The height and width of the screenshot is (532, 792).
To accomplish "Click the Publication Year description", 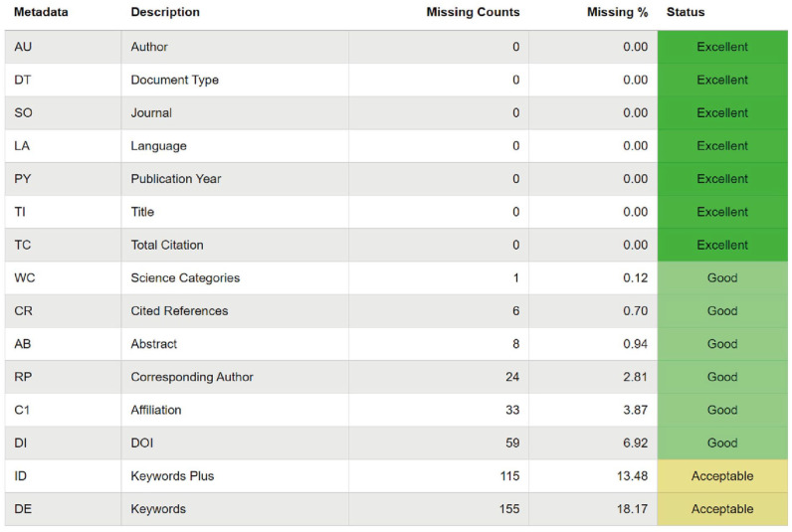I will [x=176, y=179].
